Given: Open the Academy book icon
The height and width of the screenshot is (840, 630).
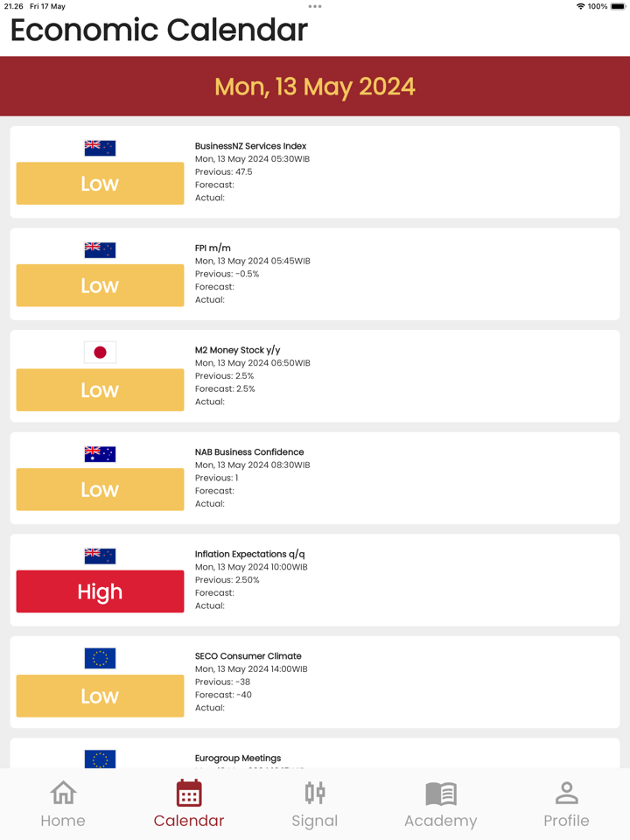Looking at the screenshot, I should pos(441,793).
